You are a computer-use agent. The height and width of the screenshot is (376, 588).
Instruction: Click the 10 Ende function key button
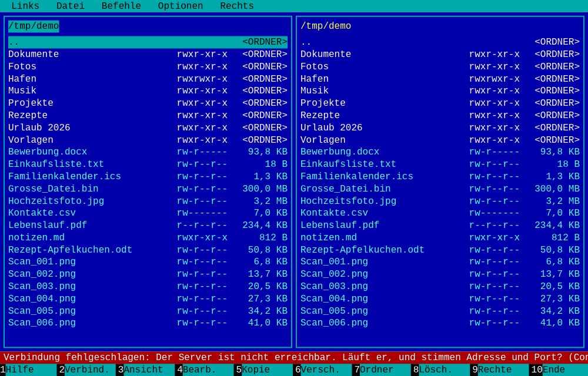tap(559, 370)
